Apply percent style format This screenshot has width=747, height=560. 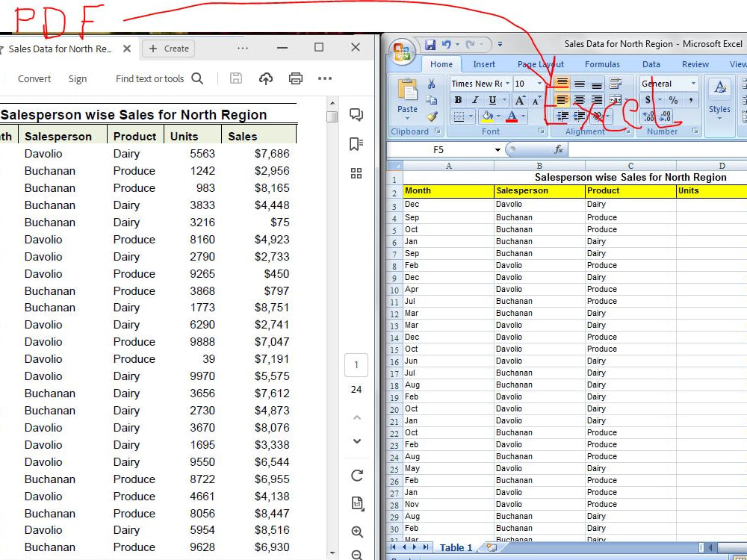click(x=673, y=100)
